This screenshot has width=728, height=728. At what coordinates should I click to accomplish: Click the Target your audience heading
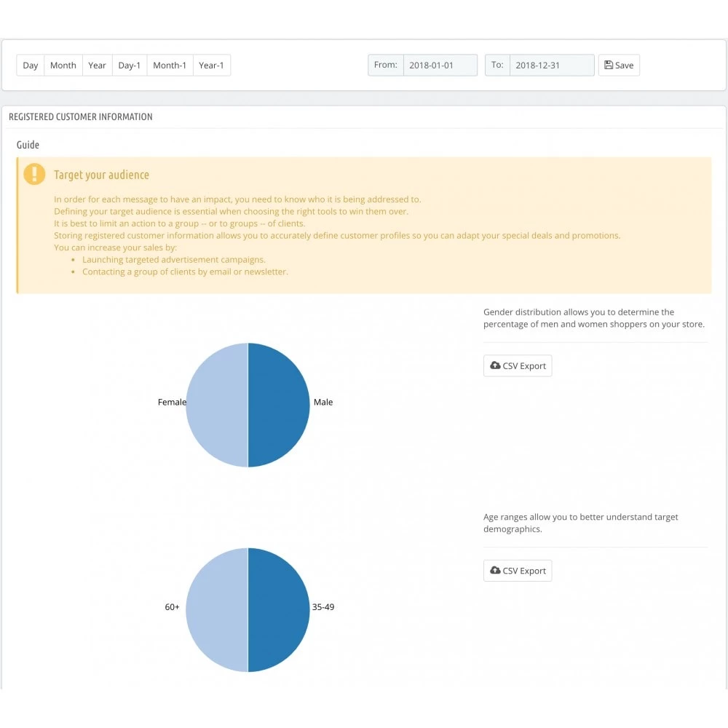(101, 175)
